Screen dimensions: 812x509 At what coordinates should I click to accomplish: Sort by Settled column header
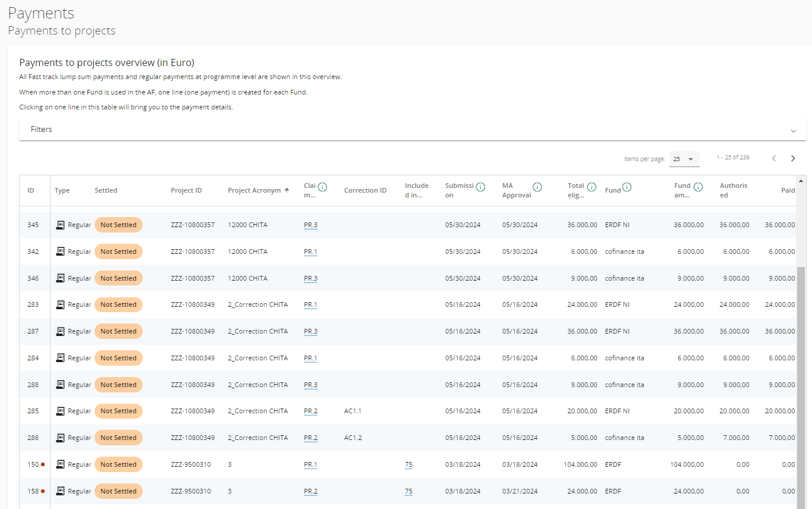[106, 190]
